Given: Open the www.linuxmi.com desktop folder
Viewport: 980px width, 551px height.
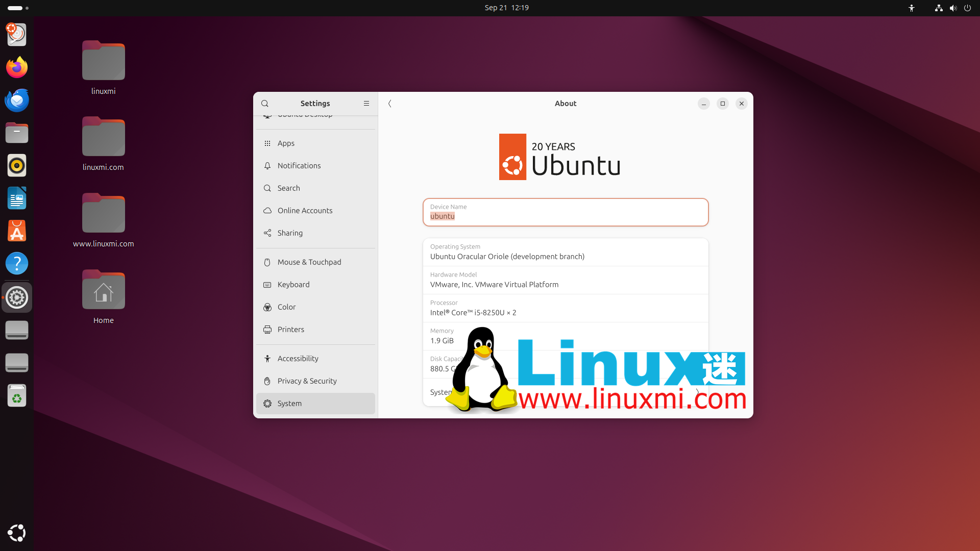Looking at the screenshot, I should (103, 220).
